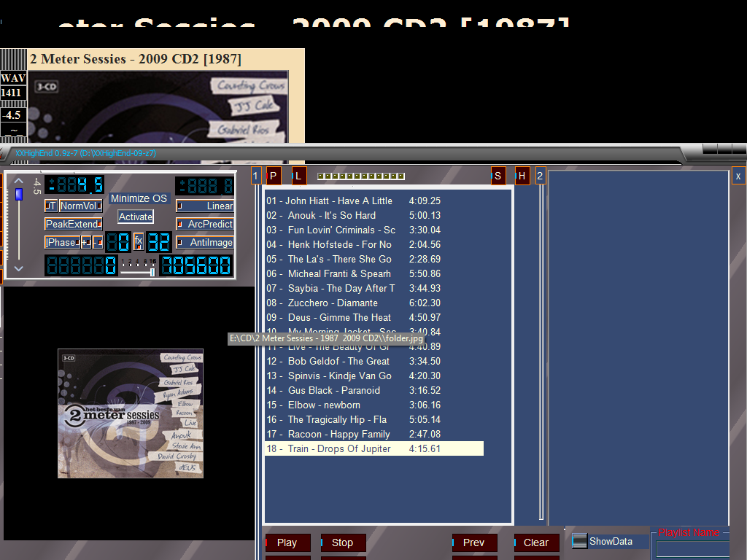Click the Minimize OS label
This screenshot has height=560, width=747.
pyautogui.click(x=139, y=198)
